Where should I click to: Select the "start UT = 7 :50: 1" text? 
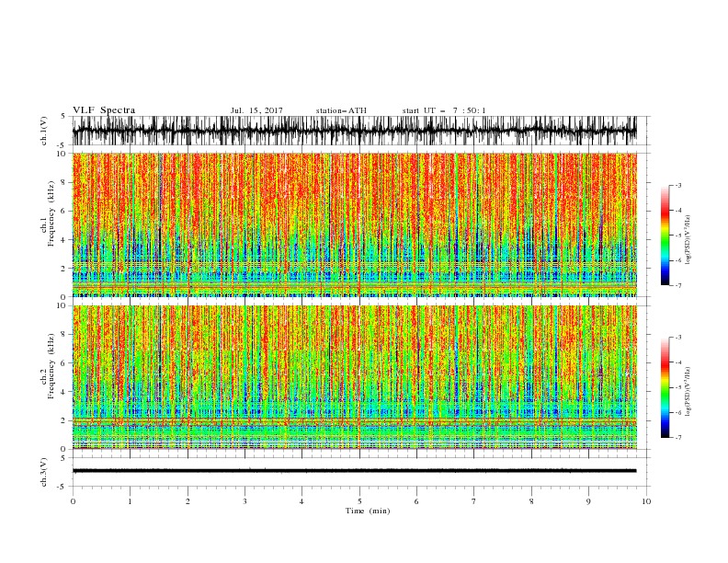(x=444, y=110)
